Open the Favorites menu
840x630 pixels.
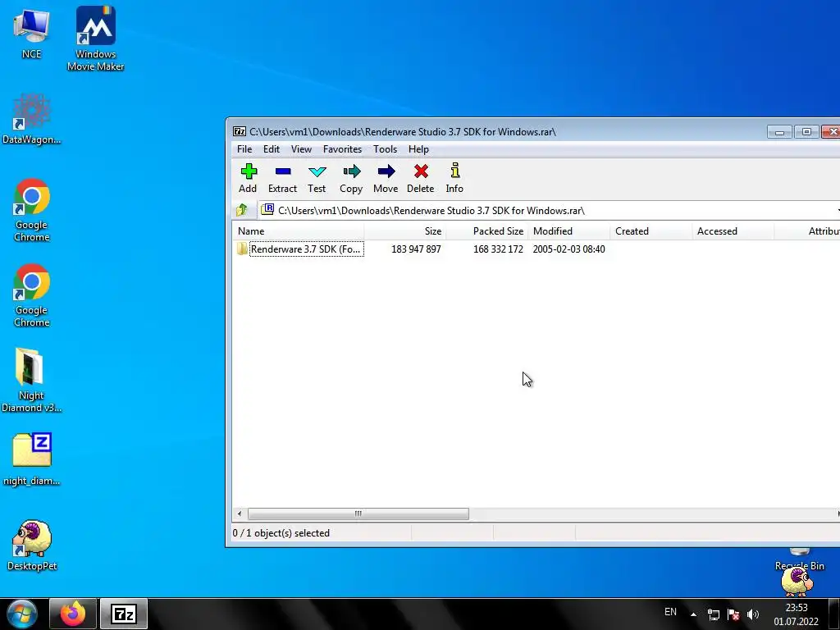pos(342,149)
